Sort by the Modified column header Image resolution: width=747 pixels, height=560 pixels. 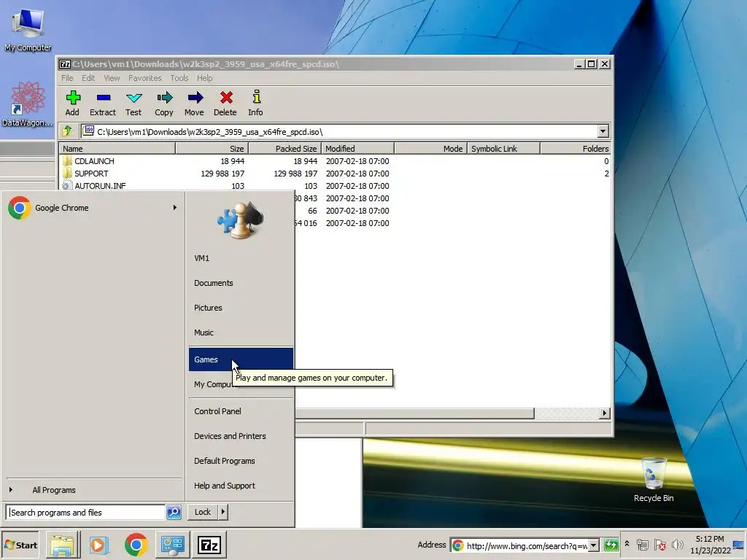pyautogui.click(x=357, y=149)
